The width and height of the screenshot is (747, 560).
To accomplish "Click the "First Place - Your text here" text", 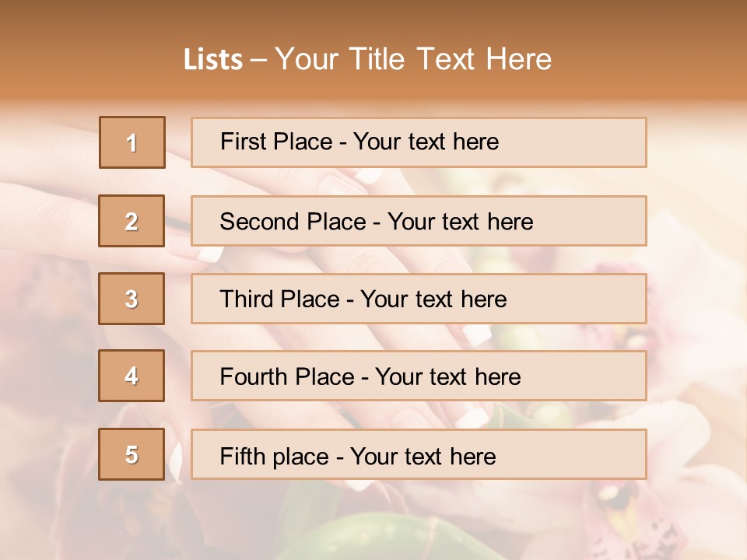I will [x=359, y=142].
